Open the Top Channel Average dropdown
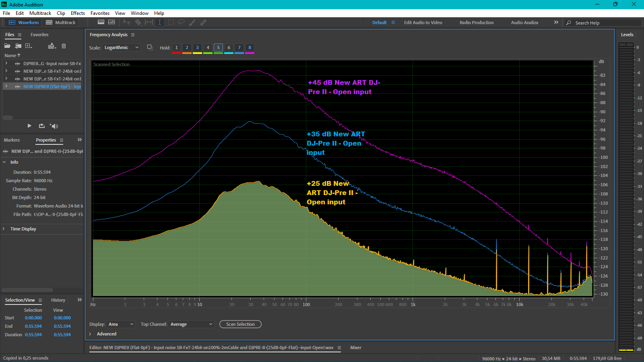This screenshot has height=362, width=644. tap(191, 324)
